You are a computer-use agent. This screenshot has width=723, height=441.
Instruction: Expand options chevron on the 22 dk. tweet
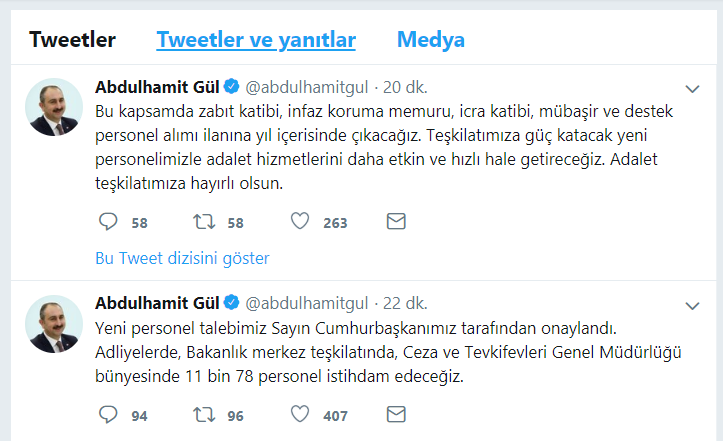pyautogui.click(x=693, y=306)
